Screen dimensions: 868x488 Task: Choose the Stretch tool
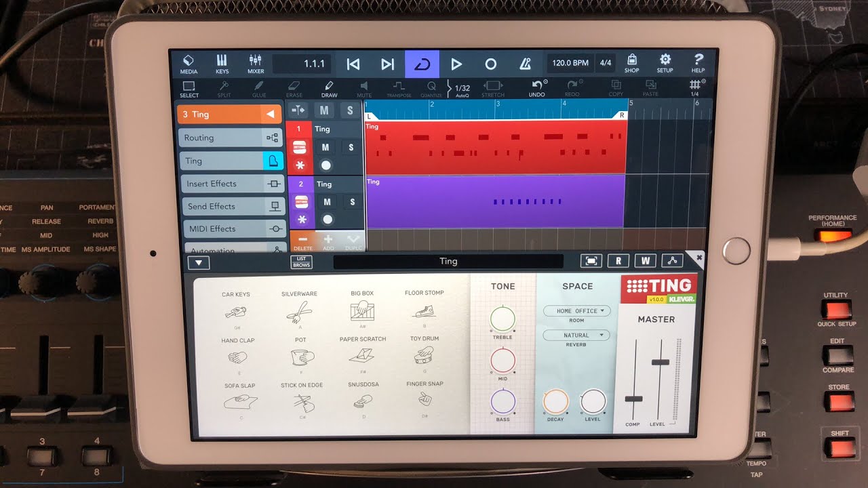493,89
